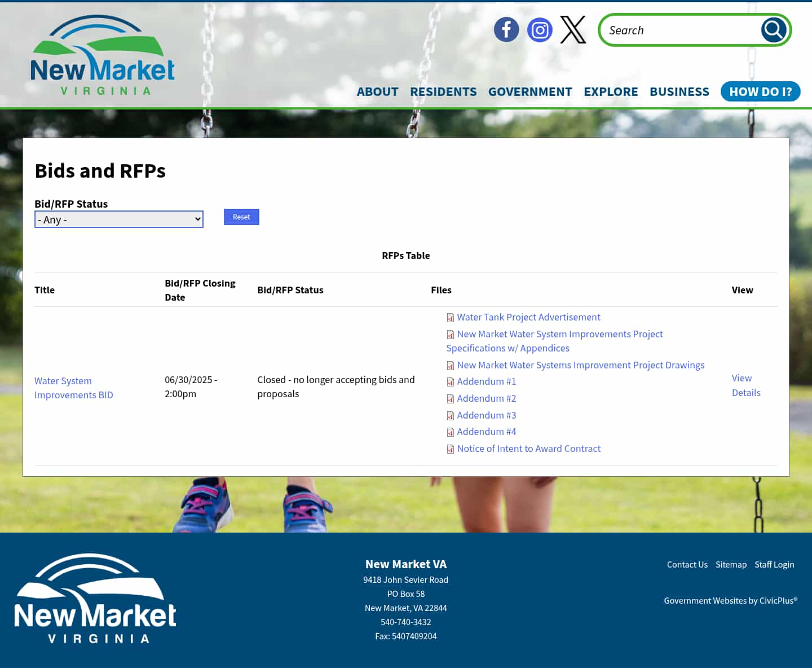Screen dimensions: 812x668
Task: Open Notice of Intent to Award Contract
Action: click(529, 449)
